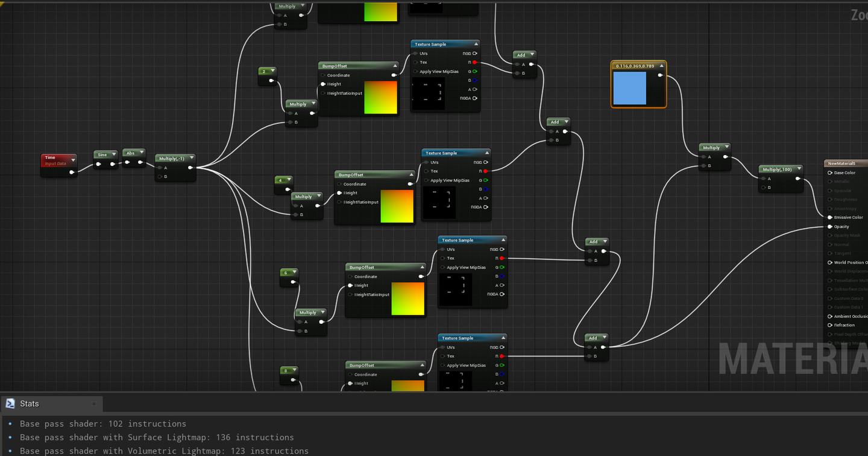The width and height of the screenshot is (868, 456).
Task: Click the NewMaterial5 node title bar
Action: (844, 163)
